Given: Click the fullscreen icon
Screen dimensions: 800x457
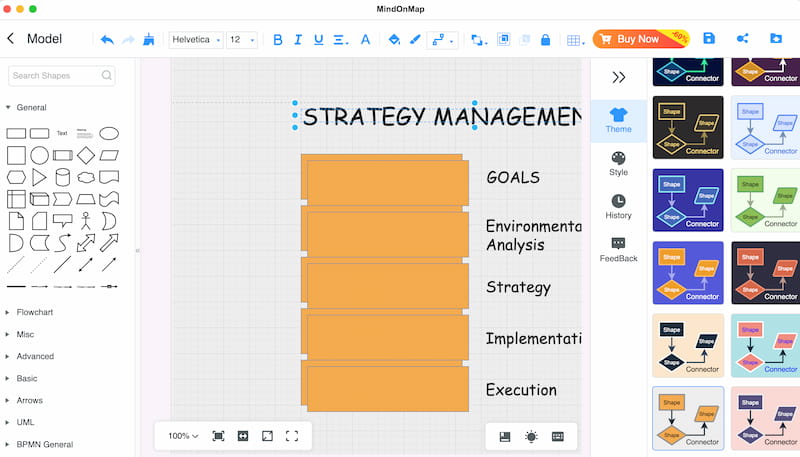Looking at the screenshot, I should click(x=292, y=436).
